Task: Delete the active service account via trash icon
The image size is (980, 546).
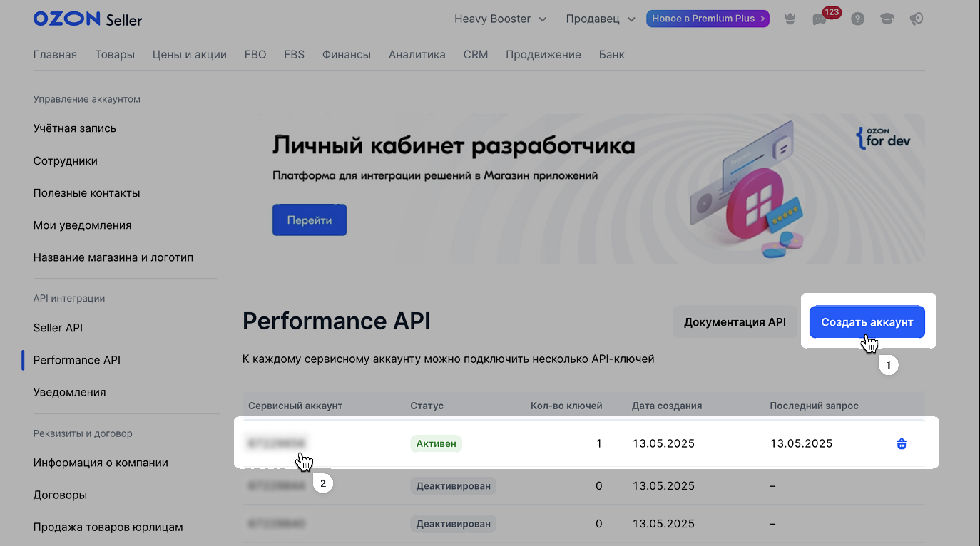Action: pyautogui.click(x=901, y=444)
